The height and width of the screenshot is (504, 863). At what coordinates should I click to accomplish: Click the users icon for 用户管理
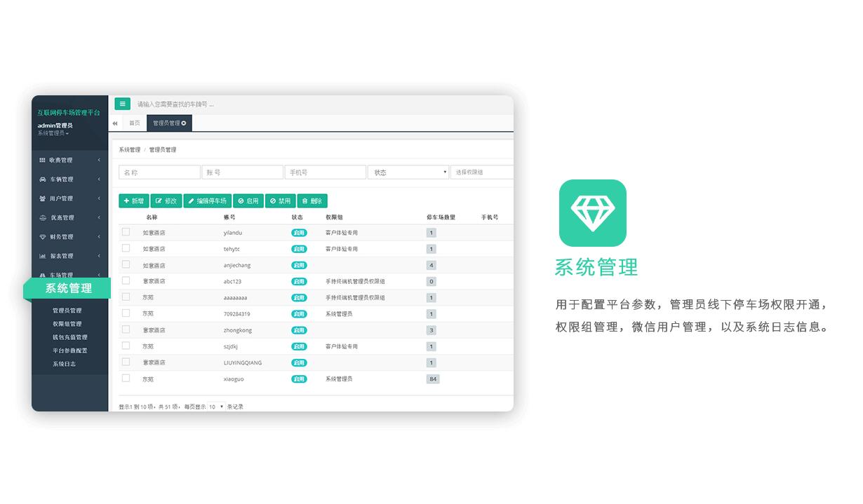[42, 198]
